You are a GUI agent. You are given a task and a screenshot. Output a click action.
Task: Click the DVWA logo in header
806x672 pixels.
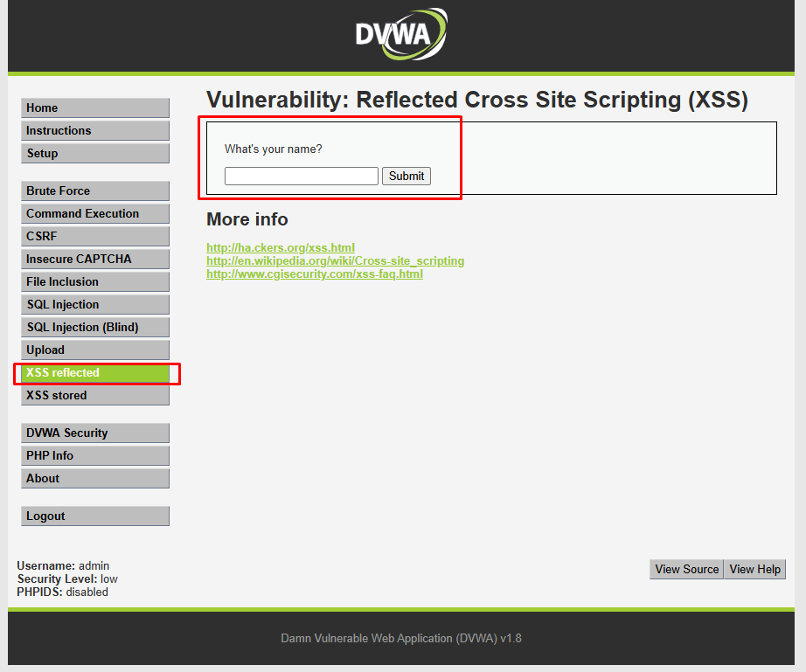tap(401, 34)
